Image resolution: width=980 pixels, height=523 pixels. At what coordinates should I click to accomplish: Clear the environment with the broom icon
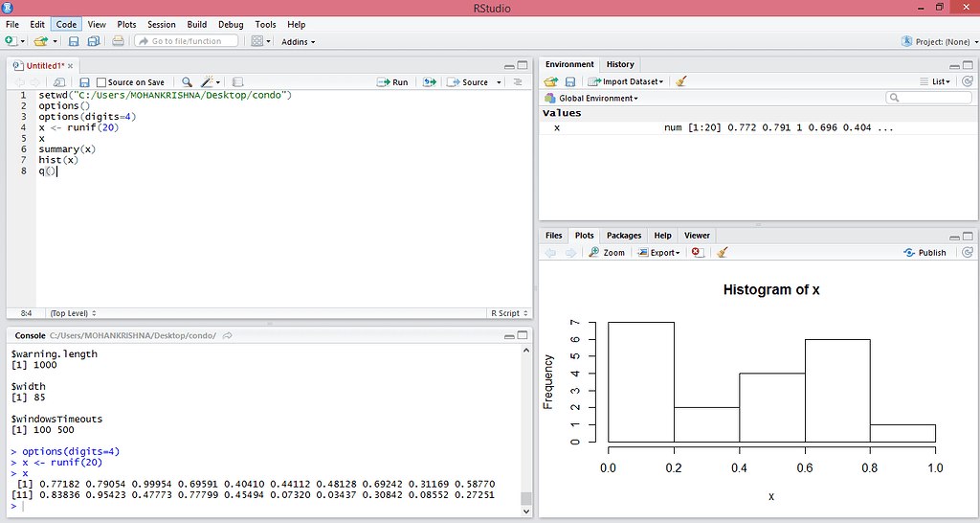click(681, 81)
